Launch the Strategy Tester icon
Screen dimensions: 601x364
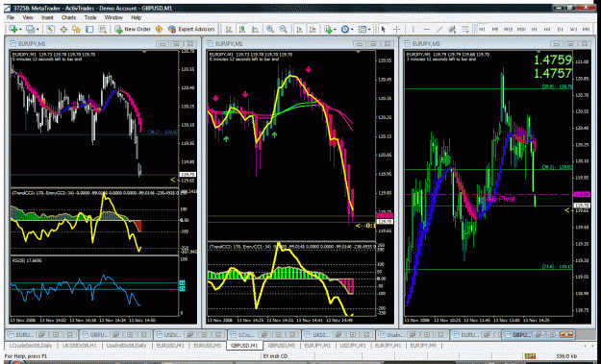click(x=102, y=29)
